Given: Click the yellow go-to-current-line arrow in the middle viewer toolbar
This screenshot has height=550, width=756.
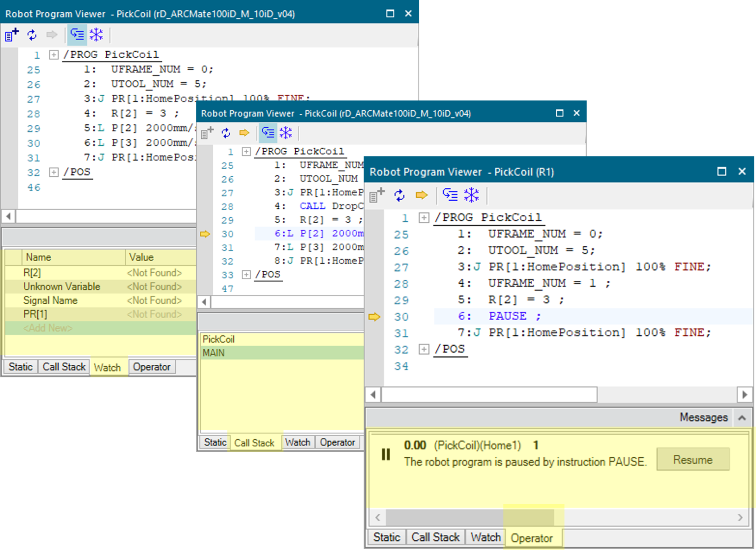Looking at the screenshot, I should pyautogui.click(x=244, y=132).
